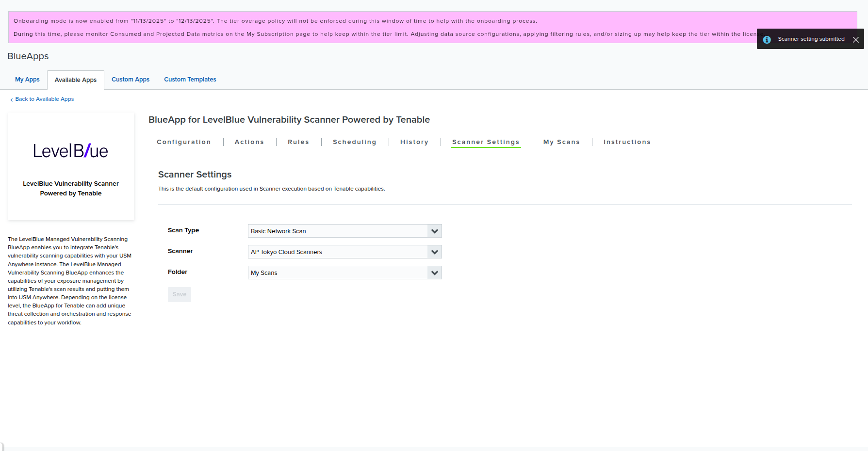
Task: Switch to the Actions section
Action: (x=249, y=142)
